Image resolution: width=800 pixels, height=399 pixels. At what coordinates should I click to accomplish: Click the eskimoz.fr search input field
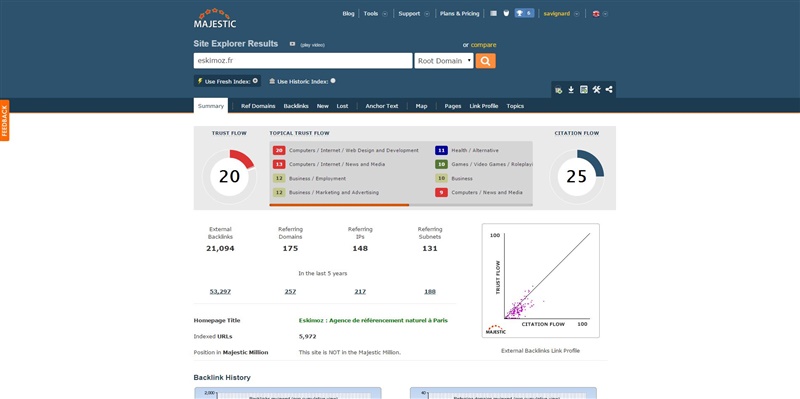click(303, 61)
